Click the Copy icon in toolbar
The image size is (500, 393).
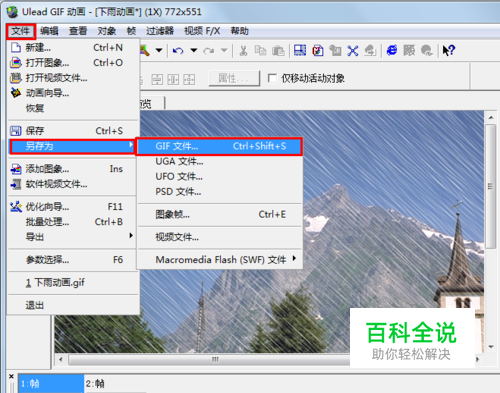pyautogui.click(x=260, y=51)
